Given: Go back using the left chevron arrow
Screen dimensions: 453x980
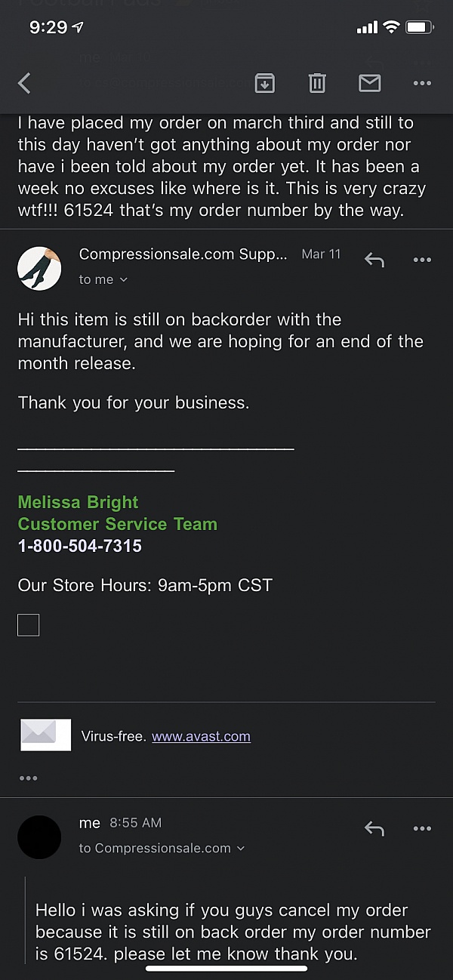Looking at the screenshot, I should tap(24, 83).
